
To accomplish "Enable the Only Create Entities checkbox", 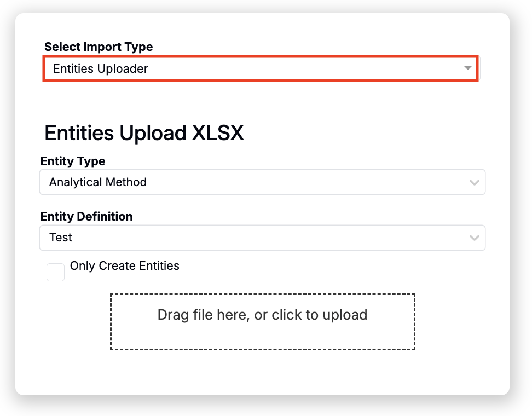I will tap(55, 272).
